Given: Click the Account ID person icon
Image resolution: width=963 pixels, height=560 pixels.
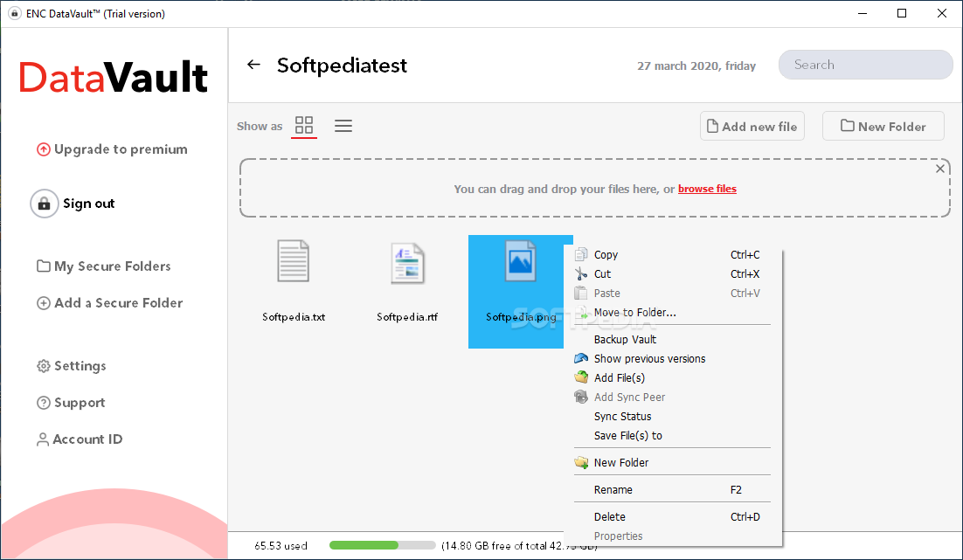Looking at the screenshot, I should (42, 439).
